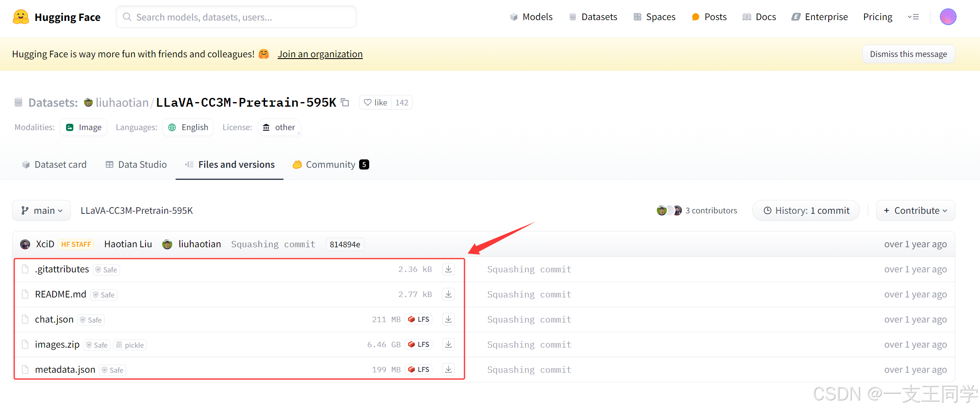Click the LLaVA-CC3M-Pretrain-595K breadcrumb path
This screenshot has height=410, width=980.
pos(137,210)
